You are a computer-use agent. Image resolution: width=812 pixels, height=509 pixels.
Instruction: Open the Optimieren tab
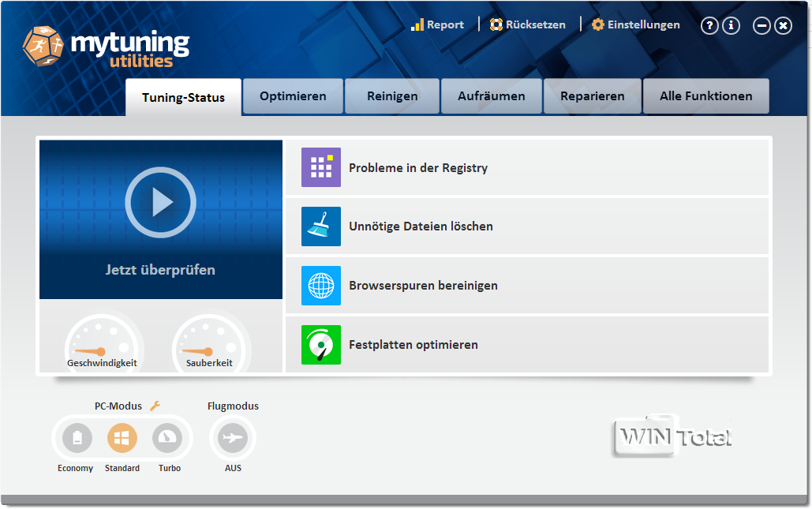(x=293, y=96)
